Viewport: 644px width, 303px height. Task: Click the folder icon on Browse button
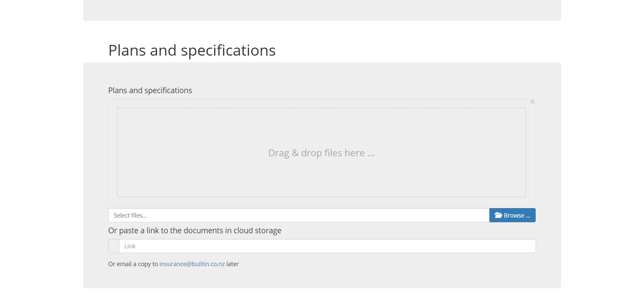(x=498, y=215)
